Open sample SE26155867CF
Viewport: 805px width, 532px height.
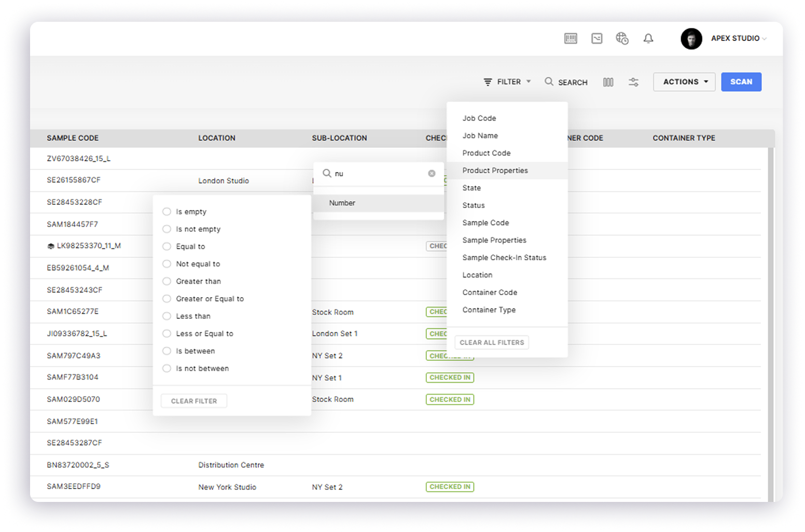[x=74, y=180]
